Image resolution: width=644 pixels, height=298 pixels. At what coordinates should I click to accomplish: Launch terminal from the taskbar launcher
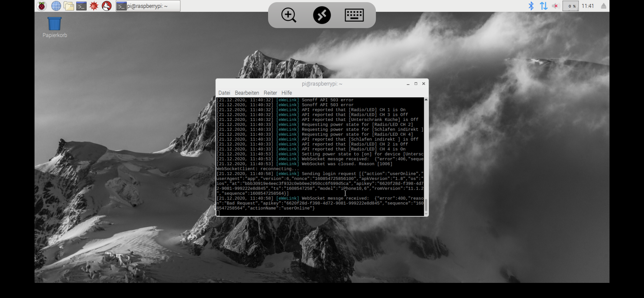coord(82,6)
